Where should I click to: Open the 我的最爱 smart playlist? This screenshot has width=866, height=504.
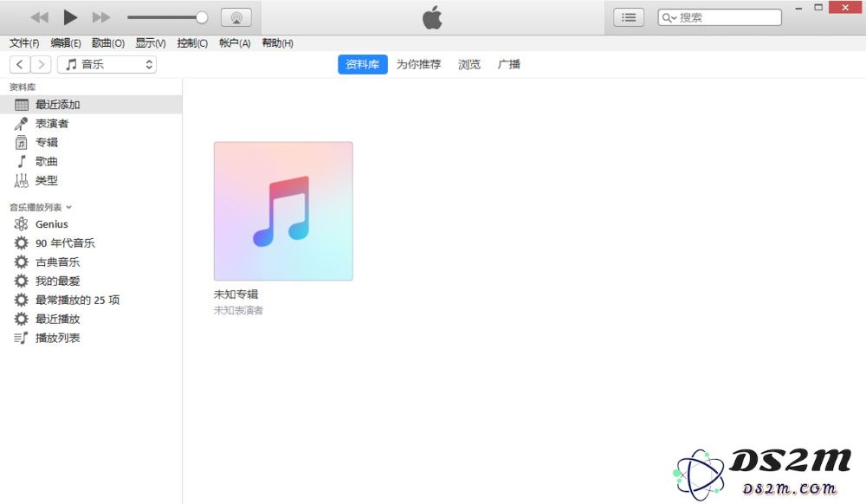[91, 281]
